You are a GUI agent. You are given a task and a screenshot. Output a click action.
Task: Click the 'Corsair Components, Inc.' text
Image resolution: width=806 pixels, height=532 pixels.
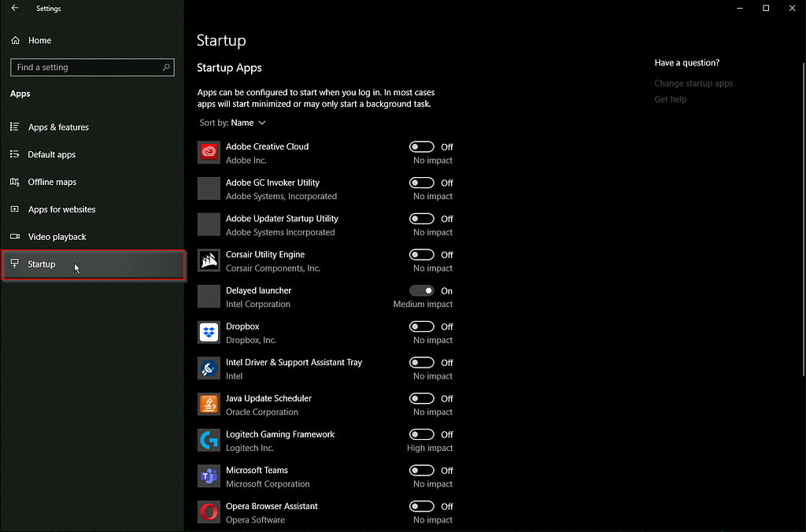[273, 268]
